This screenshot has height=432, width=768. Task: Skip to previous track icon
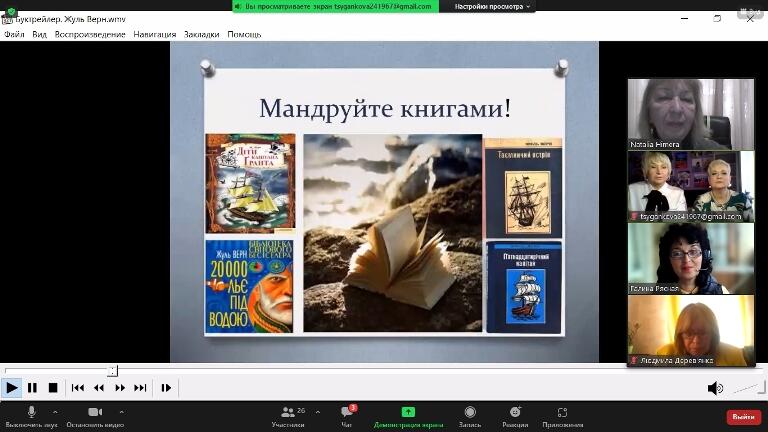coord(77,388)
